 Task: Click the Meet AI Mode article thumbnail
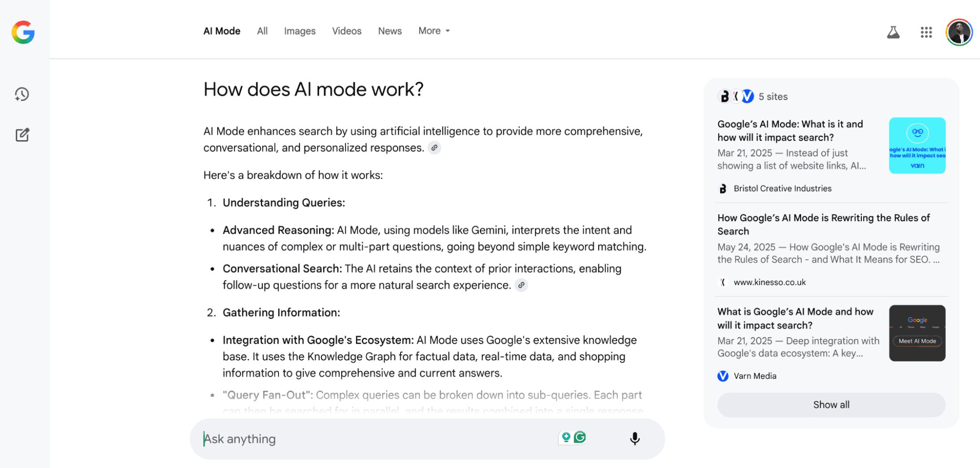pyautogui.click(x=916, y=333)
